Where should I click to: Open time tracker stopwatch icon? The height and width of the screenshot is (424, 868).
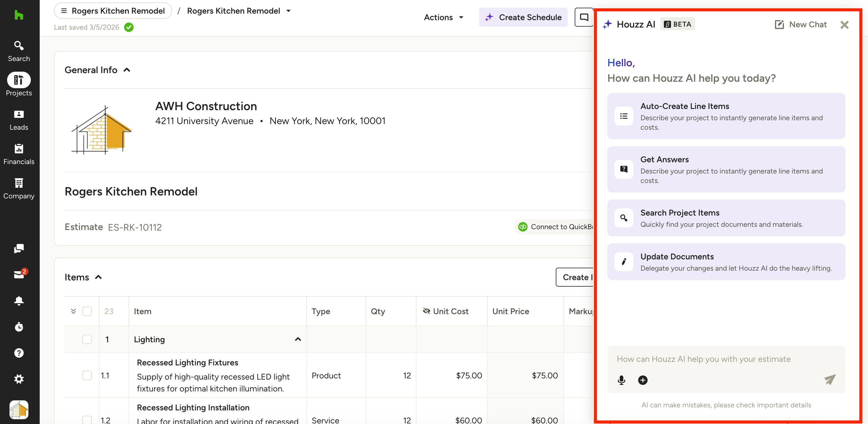coord(19,327)
